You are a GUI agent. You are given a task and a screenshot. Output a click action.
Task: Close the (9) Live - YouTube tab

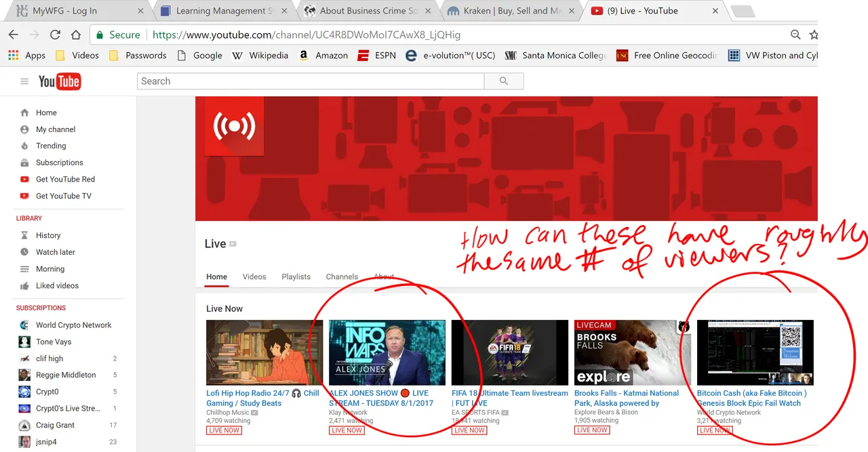[x=716, y=11]
